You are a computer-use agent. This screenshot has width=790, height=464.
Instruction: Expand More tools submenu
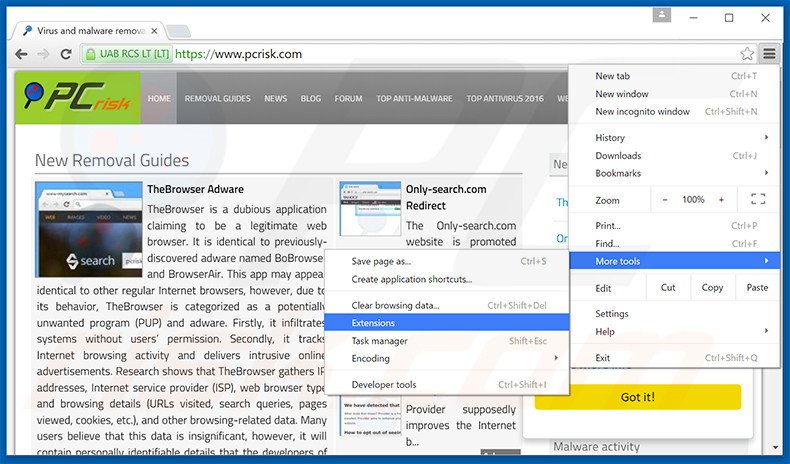point(675,261)
